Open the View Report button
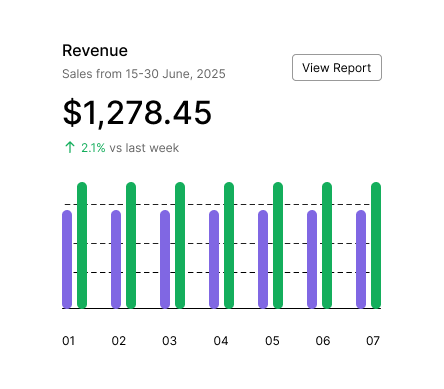The height and width of the screenshot is (389, 444). click(x=337, y=68)
